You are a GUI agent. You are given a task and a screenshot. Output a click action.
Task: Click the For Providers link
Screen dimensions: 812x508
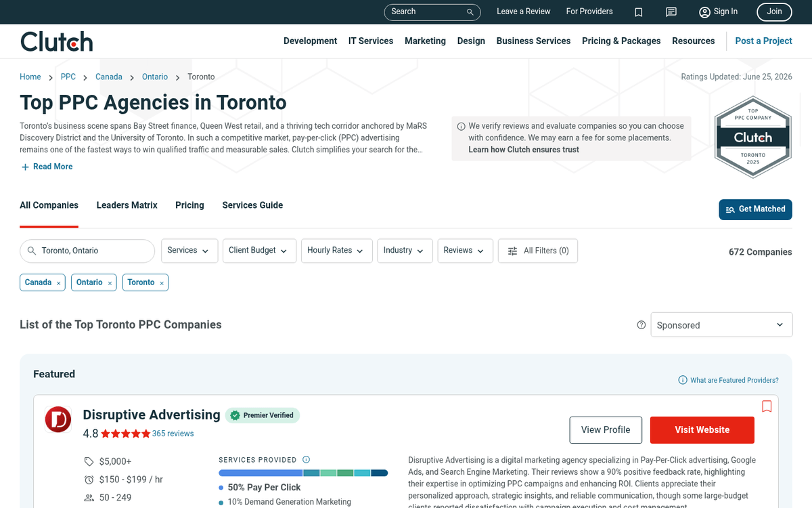click(x=589, y=12)
